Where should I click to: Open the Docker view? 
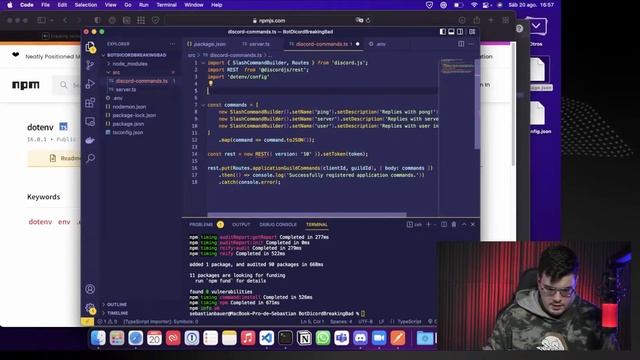pyautogui.click(x=90, y=140)
